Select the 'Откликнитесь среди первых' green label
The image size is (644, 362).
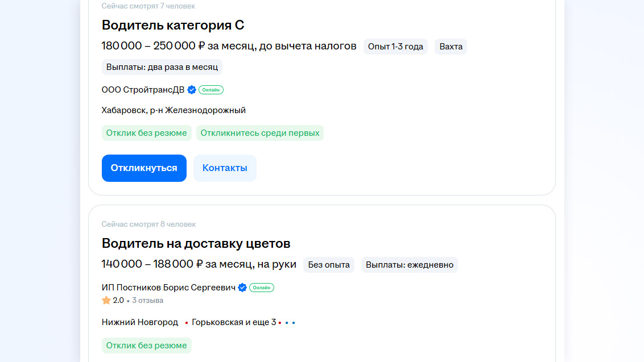pyautogui.click(x=260, y=133)
